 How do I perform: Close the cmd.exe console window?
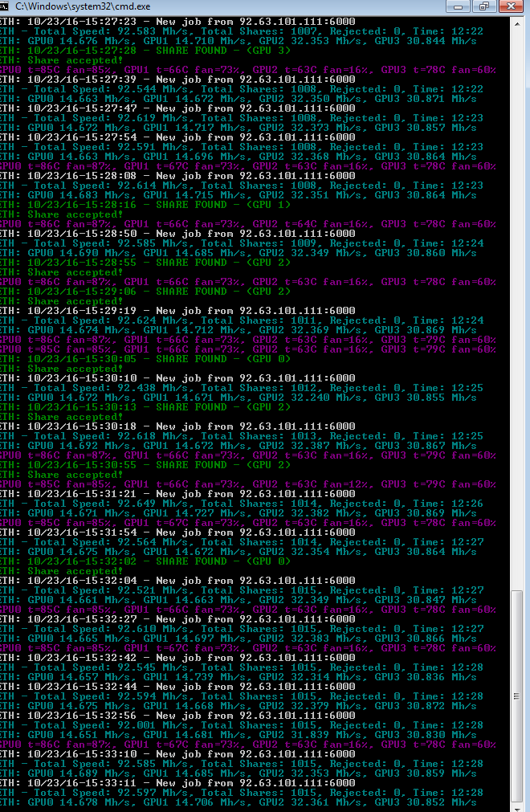(512, 6)
